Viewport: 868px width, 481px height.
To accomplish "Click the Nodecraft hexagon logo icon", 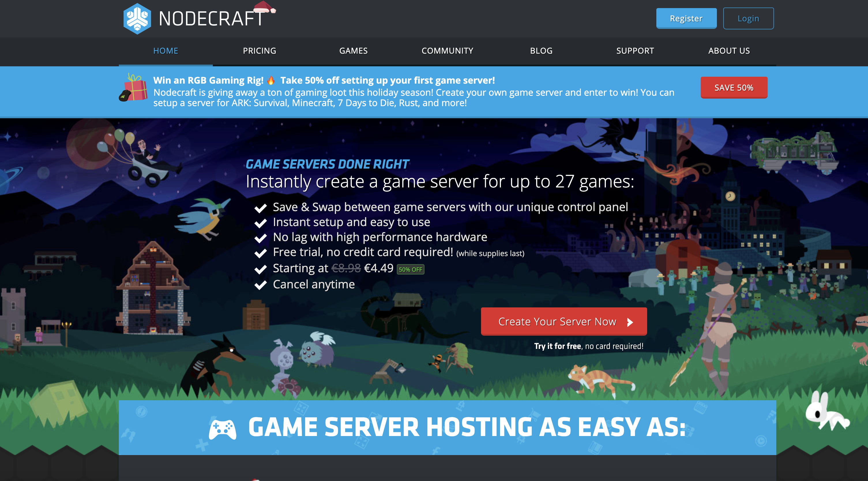I will pyautogui.click(x=137, y=18).
